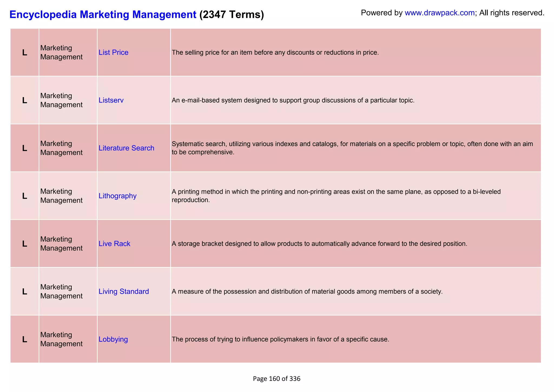Click the letter L in the Listserv row

click(x=25, y=100)
